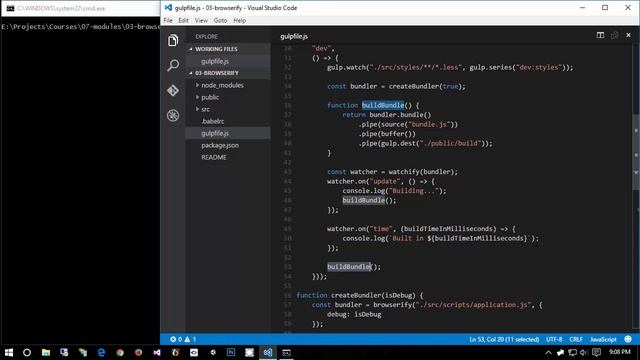Open the Edit menu
640x360 pixels.
tap(183, 20)
